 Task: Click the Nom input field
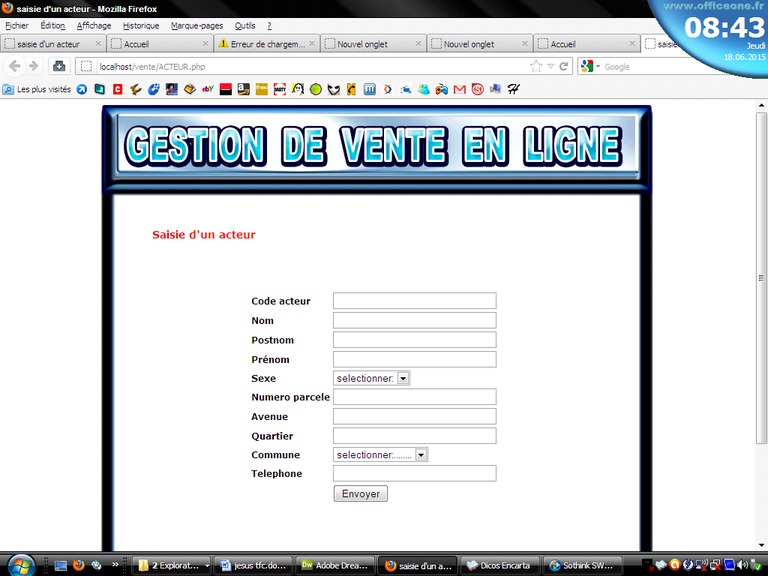point(414,320)
